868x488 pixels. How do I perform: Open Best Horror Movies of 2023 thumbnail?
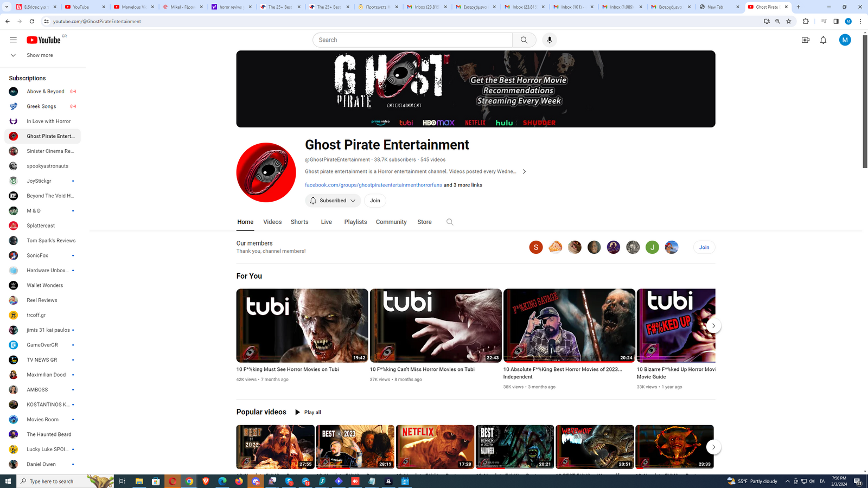click(569, 325)
